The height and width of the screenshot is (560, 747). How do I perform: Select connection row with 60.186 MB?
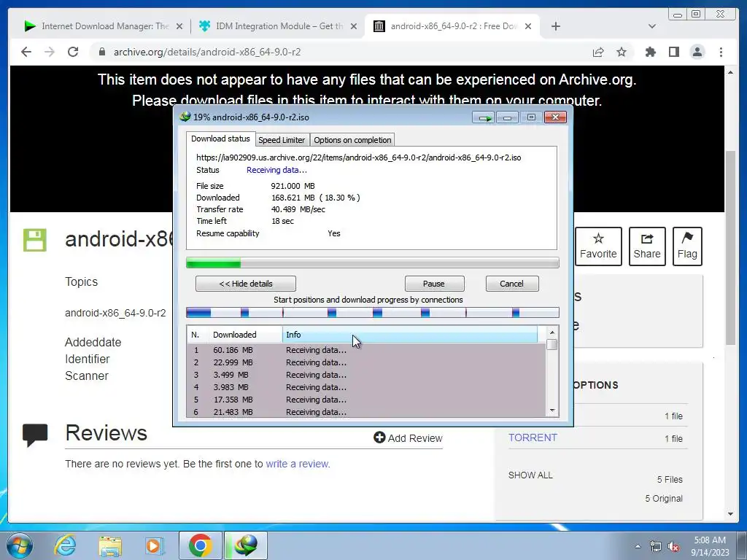click(366, 350)
